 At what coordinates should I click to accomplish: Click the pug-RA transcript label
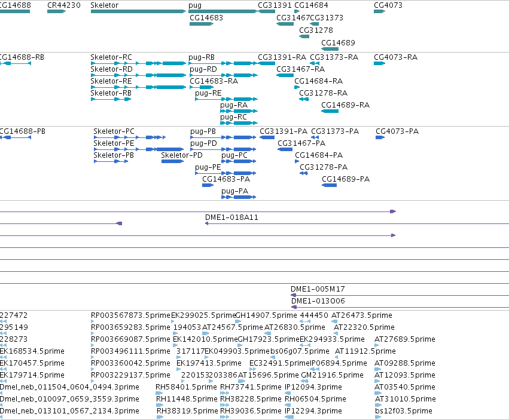pyautogui.click(x=234, y=105)
